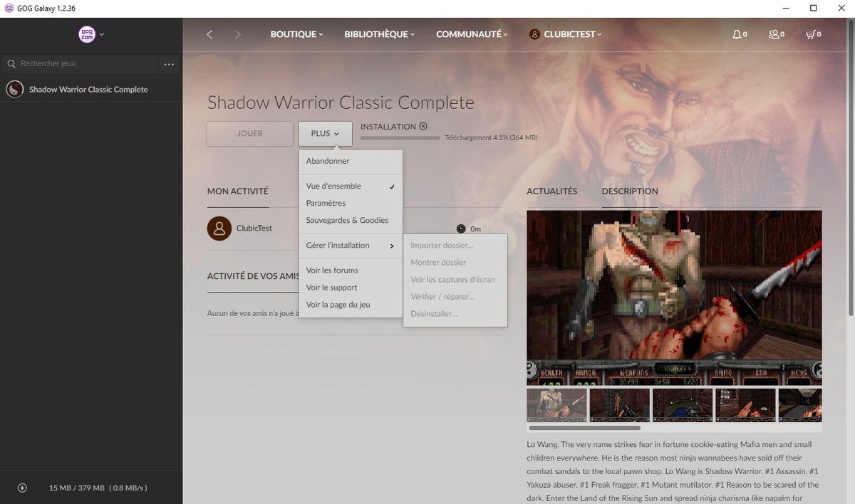Viewport: 855px width, 504px height.
Task: Click the thumbnail strip horizontal scrollbar
Action: coord(585,428)
